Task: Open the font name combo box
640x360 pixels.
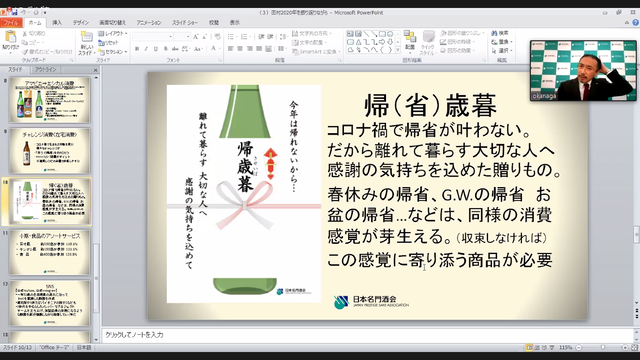Action: coord(153,37)
